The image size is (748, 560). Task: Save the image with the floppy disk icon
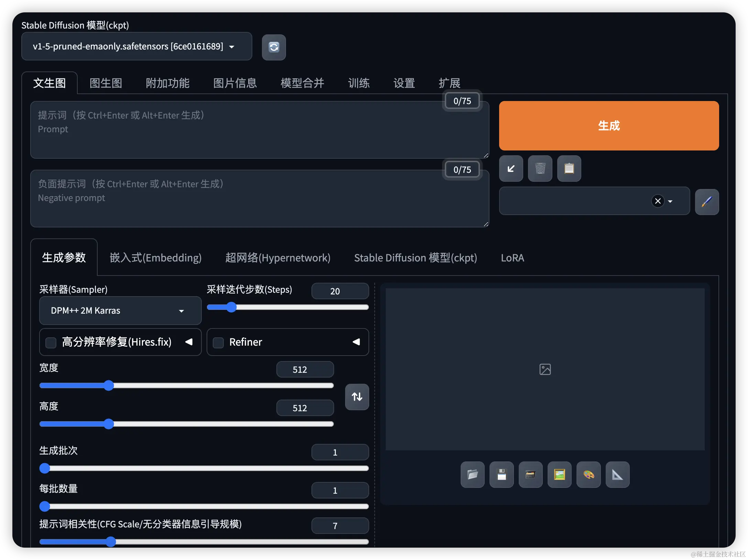click(502, 474)
